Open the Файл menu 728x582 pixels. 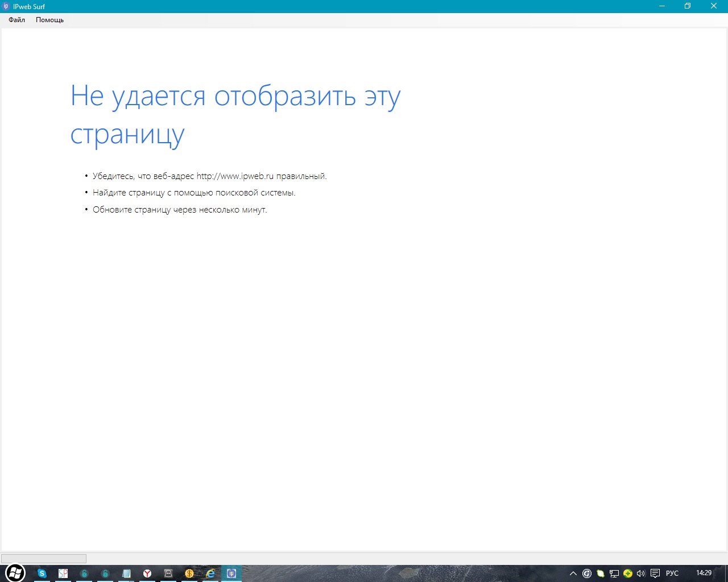pos(16,20)
